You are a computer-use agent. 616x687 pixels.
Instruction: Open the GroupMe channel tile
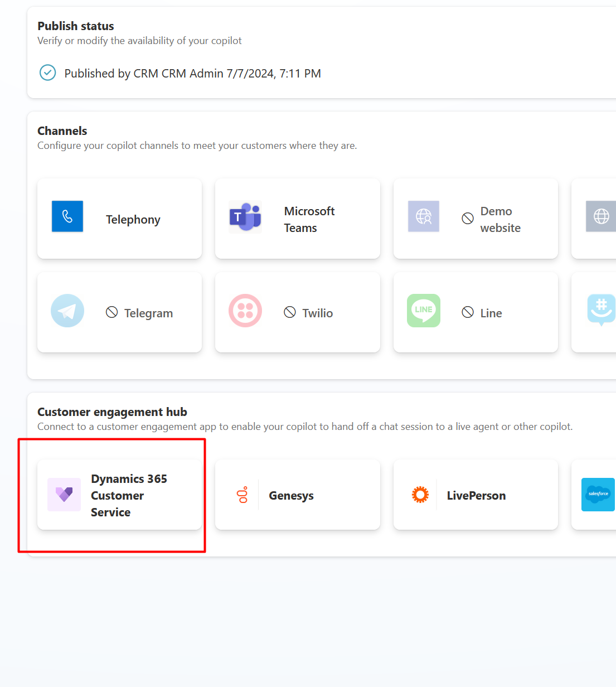tap(601, 311)
